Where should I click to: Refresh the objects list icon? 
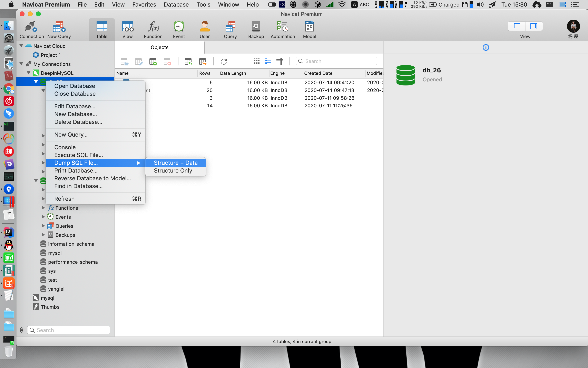pos(224,61)
